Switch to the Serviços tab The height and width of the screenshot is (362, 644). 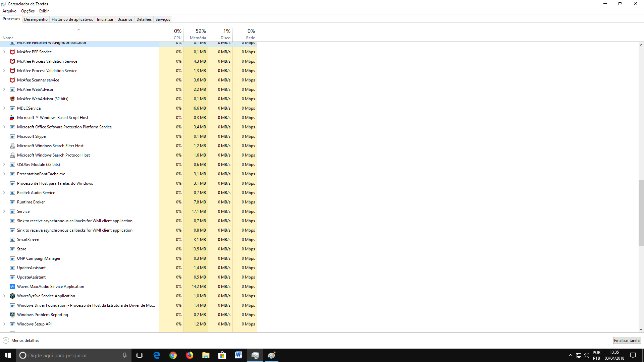point(163,19)
